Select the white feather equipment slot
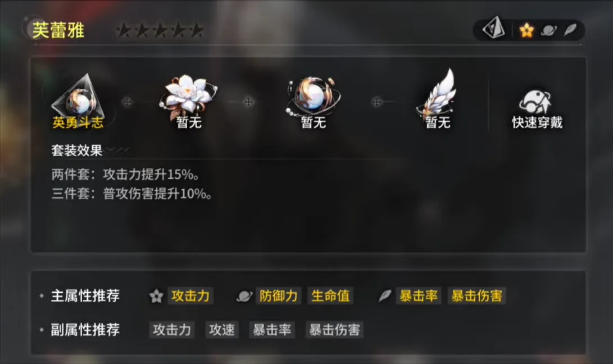 [x=438, y=99]
